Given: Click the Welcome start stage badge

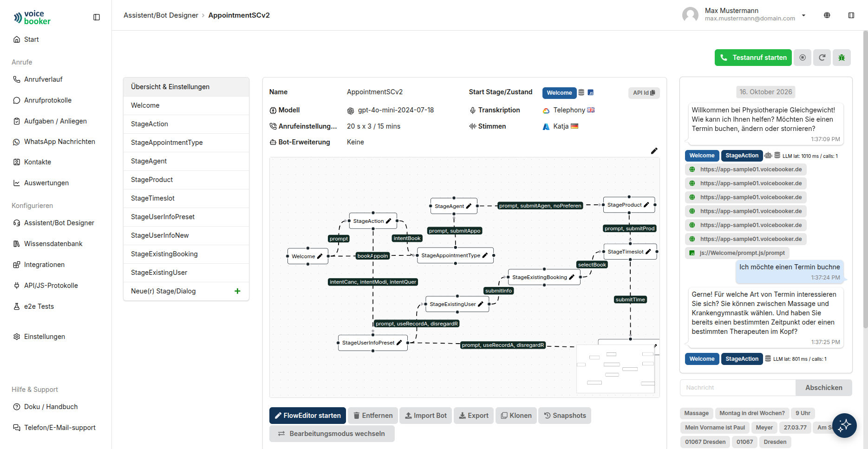Looking at the screenshot, I should [x=559, y=93].
